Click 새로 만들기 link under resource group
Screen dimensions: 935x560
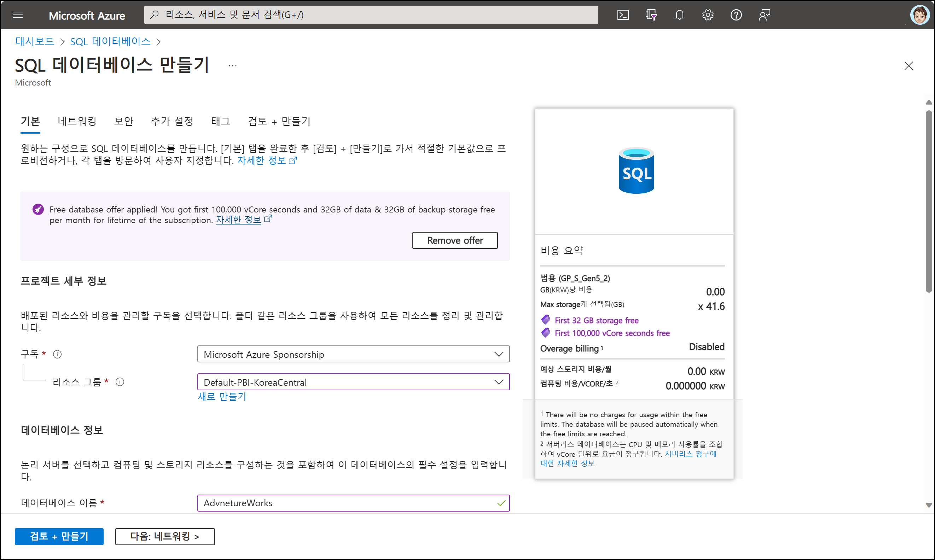(222, 396)
